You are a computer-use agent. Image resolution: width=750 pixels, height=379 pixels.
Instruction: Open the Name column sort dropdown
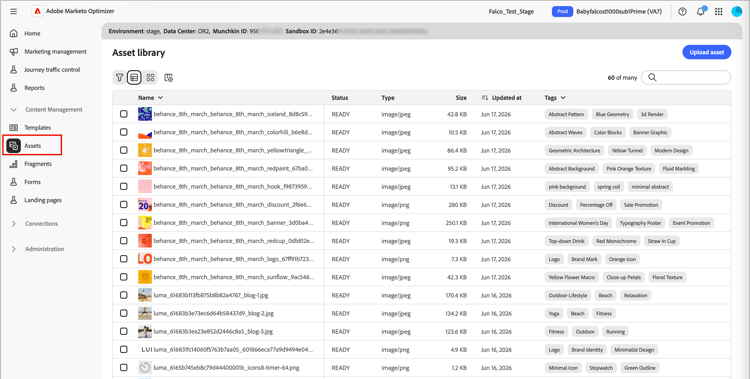pyautogui.click(x=160, y=98)
